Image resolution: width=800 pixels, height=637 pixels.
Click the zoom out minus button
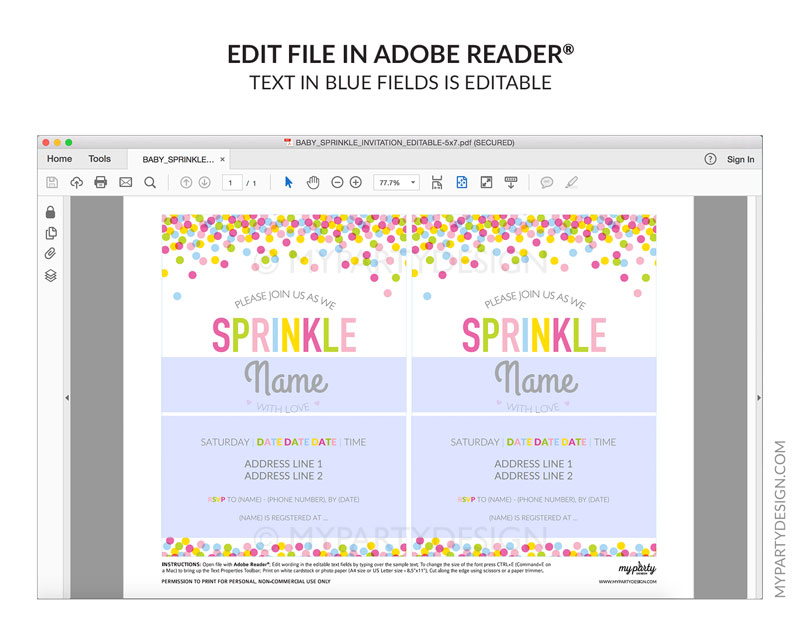pos(337,183)
